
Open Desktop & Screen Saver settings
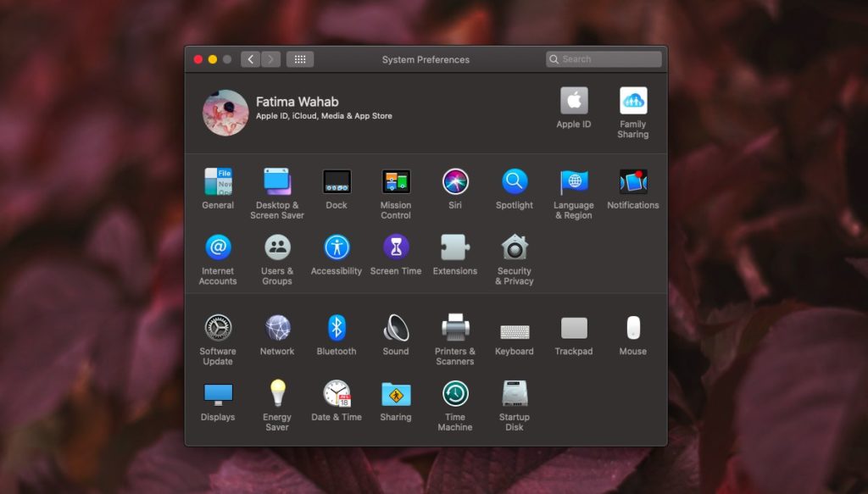click(x=277, y=183)
